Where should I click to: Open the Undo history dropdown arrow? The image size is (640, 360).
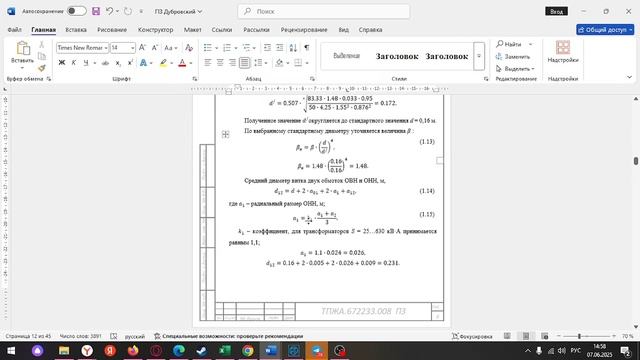click(x=117, y=11)
